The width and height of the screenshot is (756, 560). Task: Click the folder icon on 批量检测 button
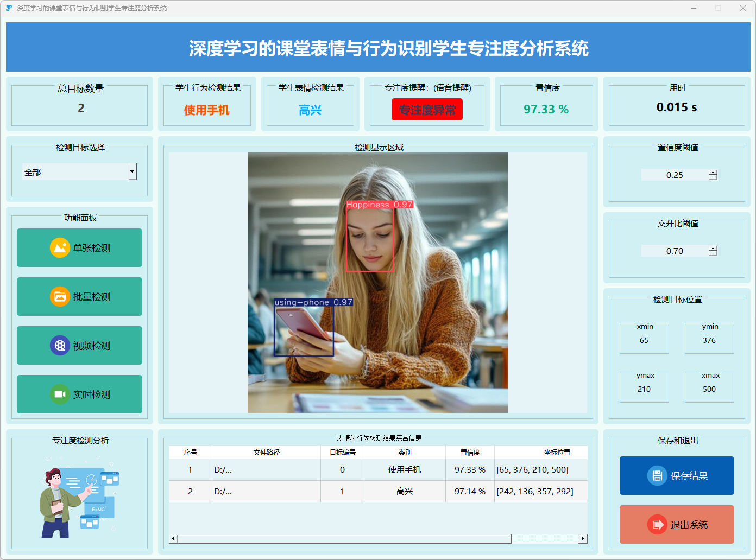(60, 297)
